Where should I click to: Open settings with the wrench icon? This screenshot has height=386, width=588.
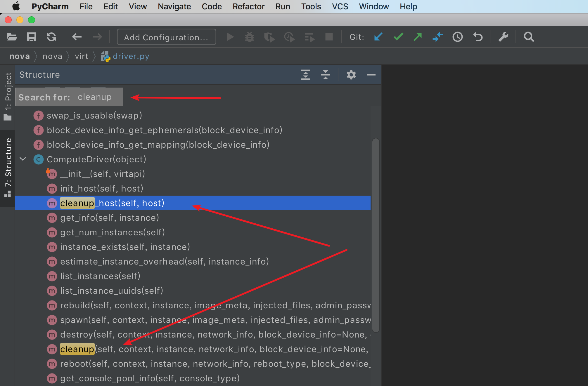tap(503, 37)
